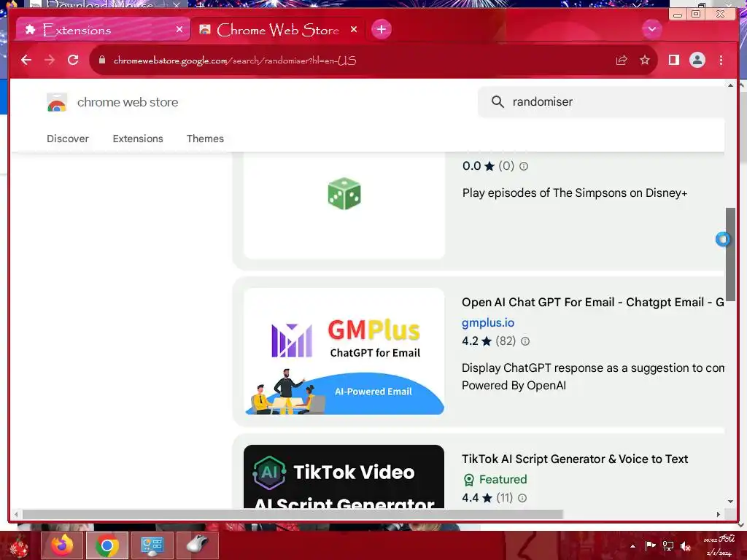The image size is (747, 560).
Task: Click the horizontal scroll left arrow
Action: (16, 514)
